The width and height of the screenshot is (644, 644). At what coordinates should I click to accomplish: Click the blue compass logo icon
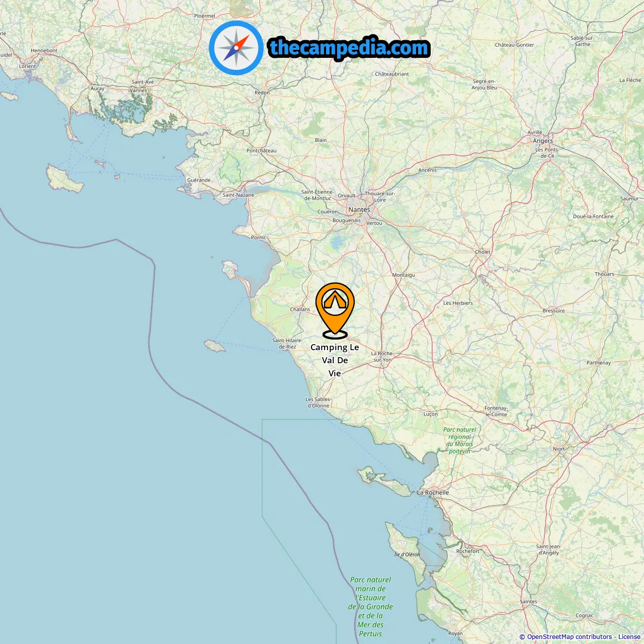pos(236,48)
